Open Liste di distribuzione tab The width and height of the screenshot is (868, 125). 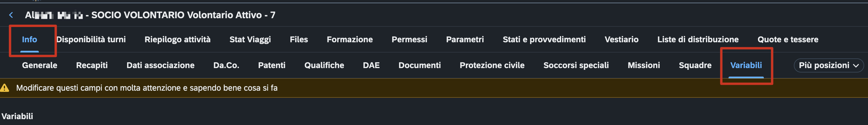tap(698, 40)
